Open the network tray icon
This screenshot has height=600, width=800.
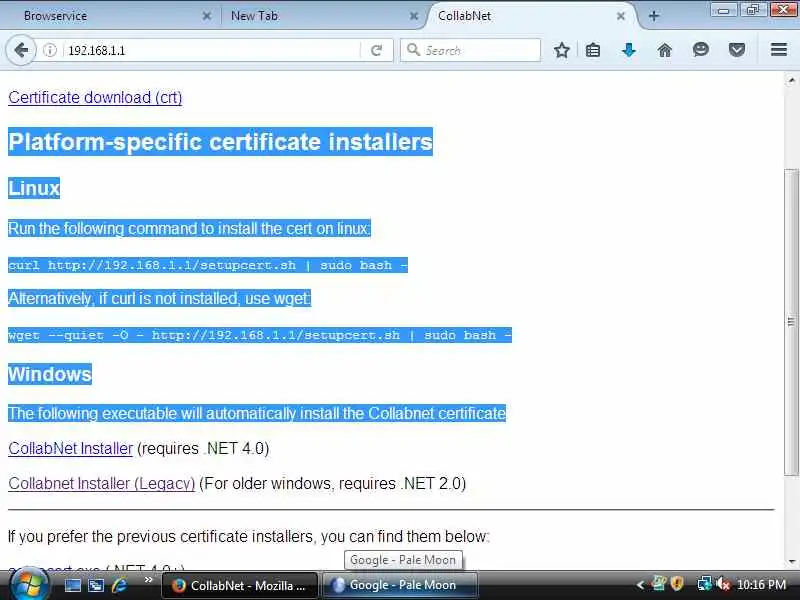pos(705,583)
